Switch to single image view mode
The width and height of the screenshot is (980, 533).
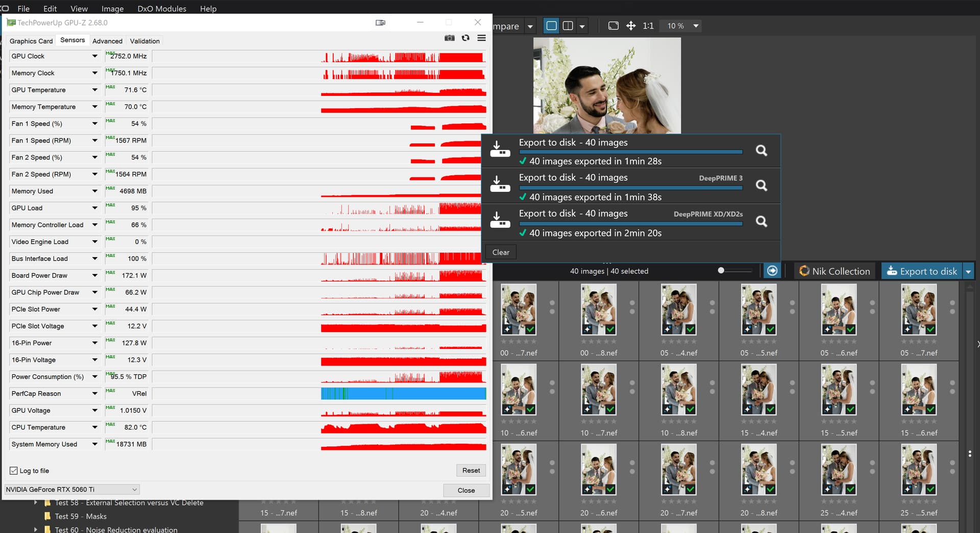click(x=551, y=26)
